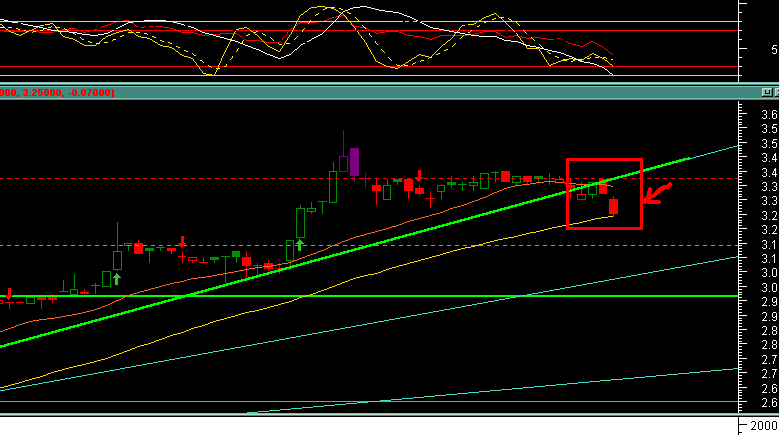Select the solid green horizontal support line
The width and height of the screenshot is (779, 435).
tap(369, 296)
